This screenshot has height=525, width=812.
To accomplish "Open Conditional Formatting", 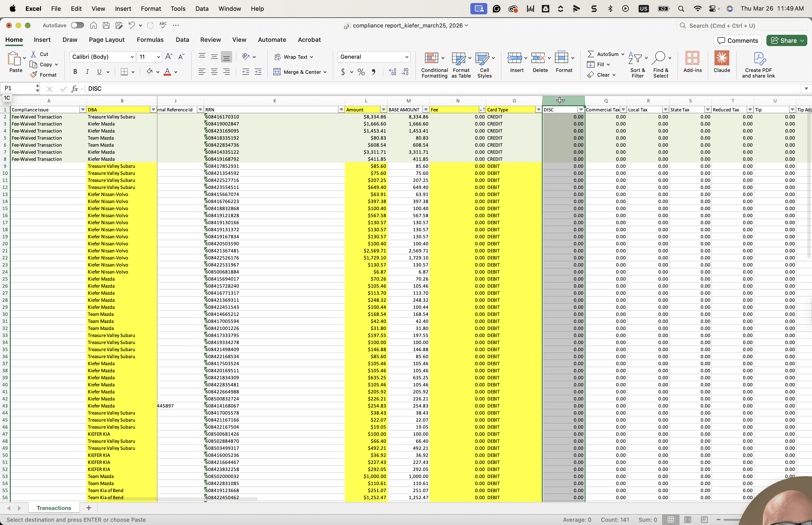I will 434,65.
